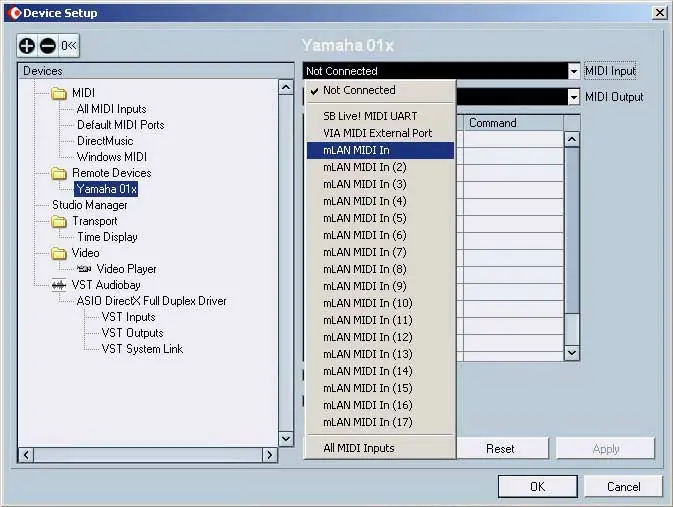This screenshot has height=507, width=673.
Task: Select All MIDI Inputs in Devices tree
Action: coord(112,109)
